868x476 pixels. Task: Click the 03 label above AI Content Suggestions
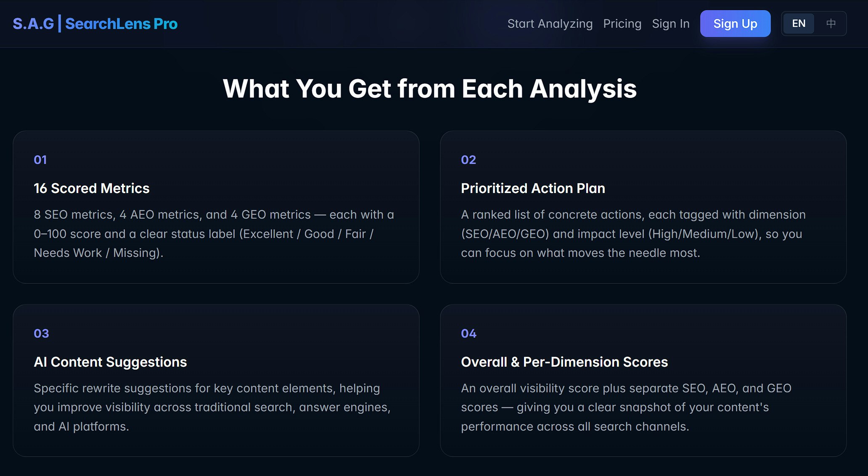click(x=41, y=333)
